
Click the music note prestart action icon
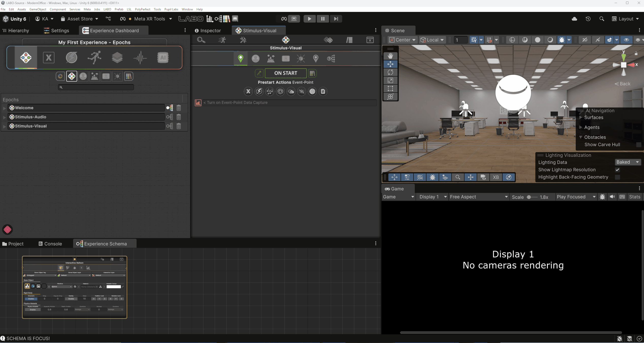[270, 92]
